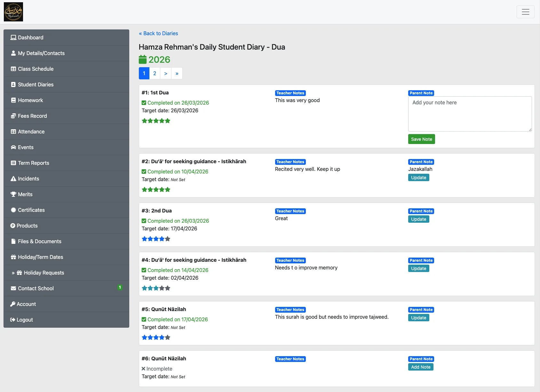
Task: Click the Contact School envelope icon
Action: [x=13, y=288]
